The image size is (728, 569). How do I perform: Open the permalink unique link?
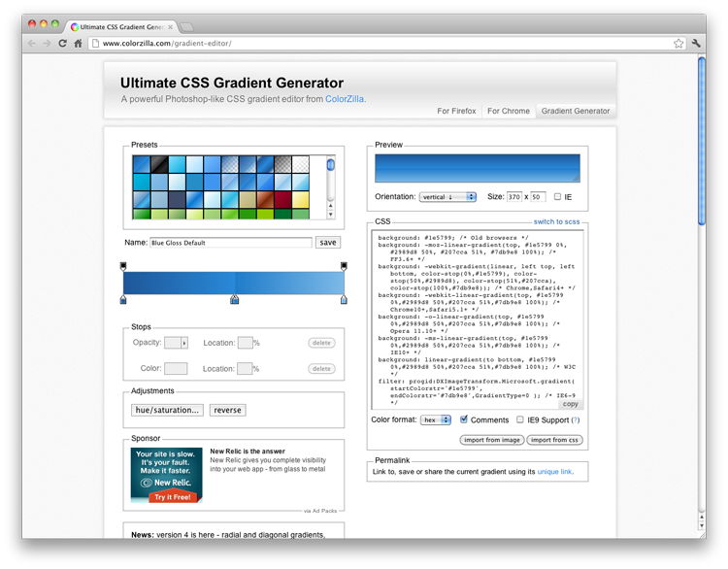pos(554,472)
